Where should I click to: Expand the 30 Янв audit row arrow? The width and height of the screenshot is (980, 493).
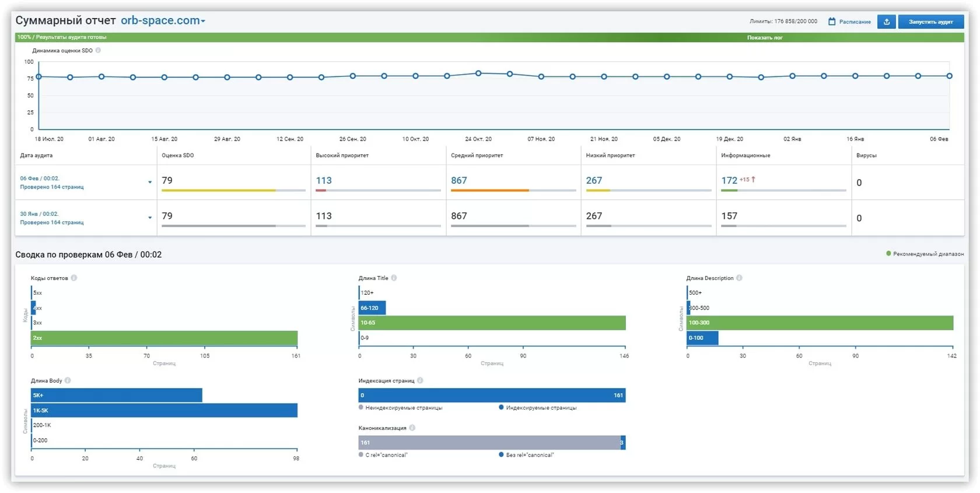(150, 218)
